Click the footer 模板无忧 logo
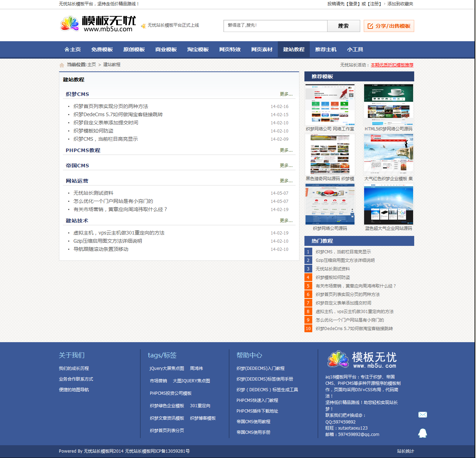The width and height of the screenshot is (476, 458). [362, 360]
